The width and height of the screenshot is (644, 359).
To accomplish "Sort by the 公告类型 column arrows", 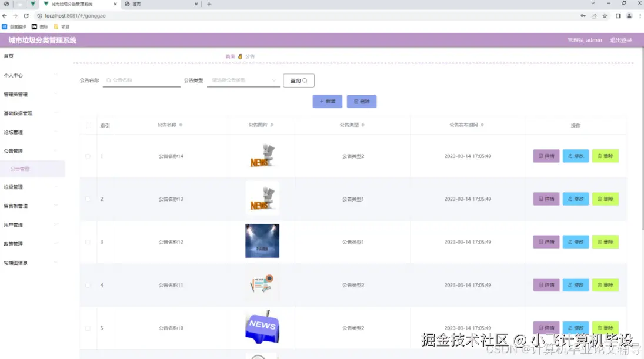I will [x=363, y=125].
